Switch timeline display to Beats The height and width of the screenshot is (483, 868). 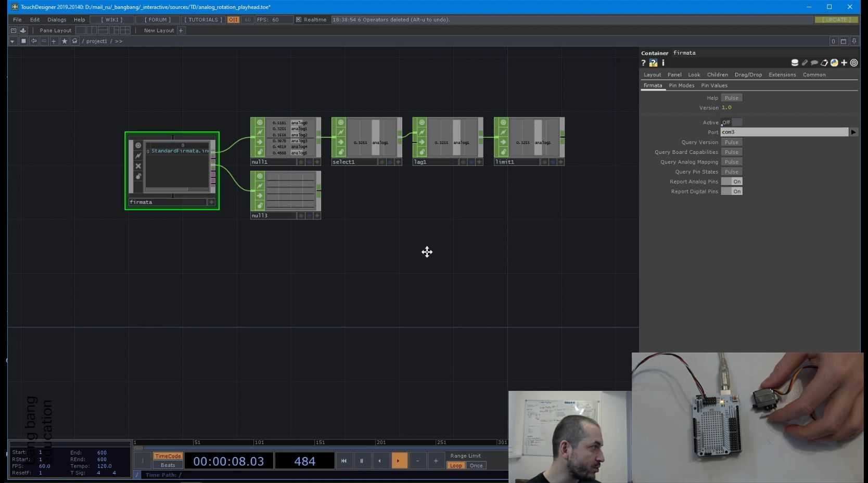point(168,465)
